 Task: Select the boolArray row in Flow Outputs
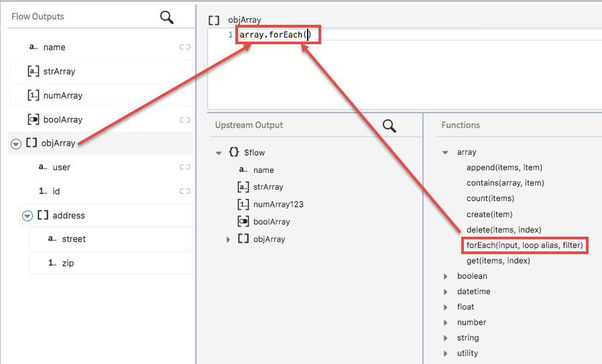[x=101, y=119]
